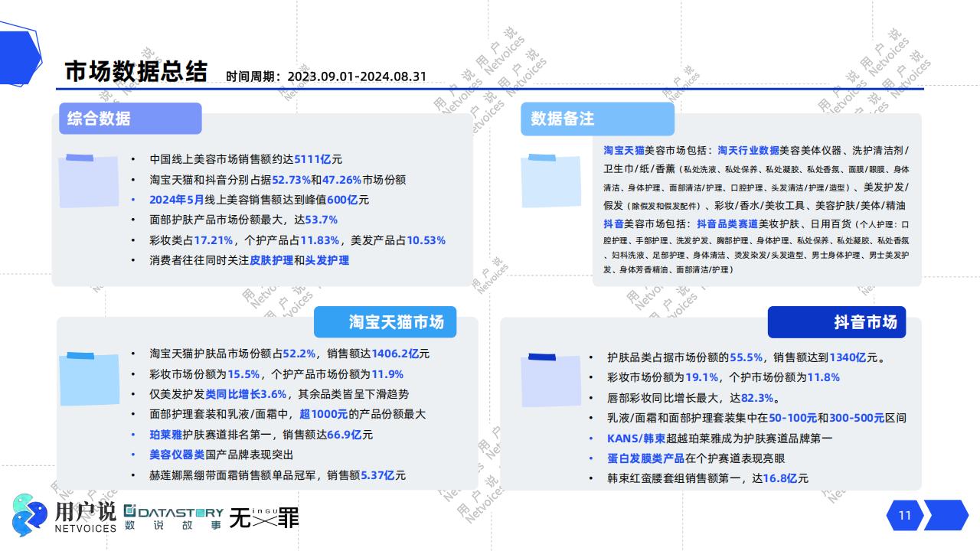The height and width of the screenshot is (551, 980).
Task: Click the line 珀莱雅护肤赛道排名第一
Action: 262,435
